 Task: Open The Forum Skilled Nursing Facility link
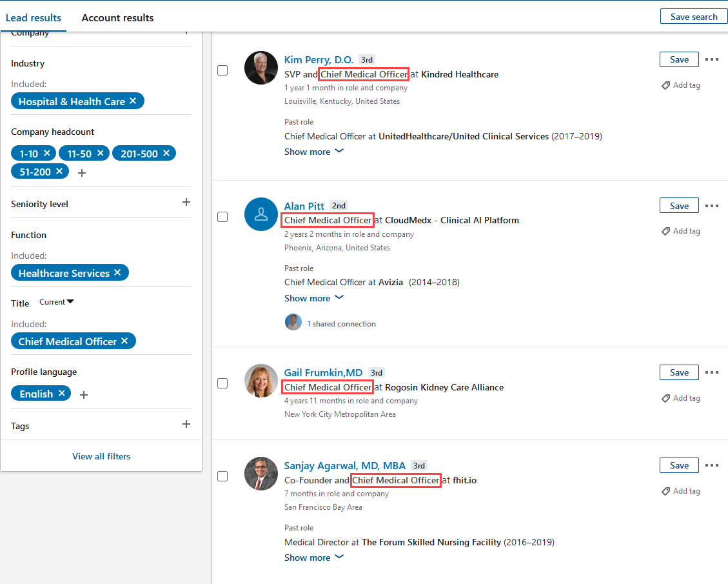coord(431,542)
